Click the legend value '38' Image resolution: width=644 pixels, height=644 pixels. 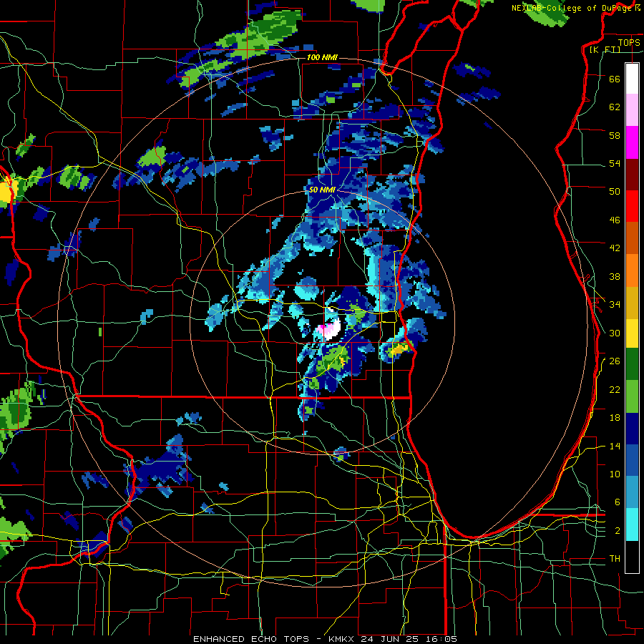pyautogui.click(x=615, y=276)
